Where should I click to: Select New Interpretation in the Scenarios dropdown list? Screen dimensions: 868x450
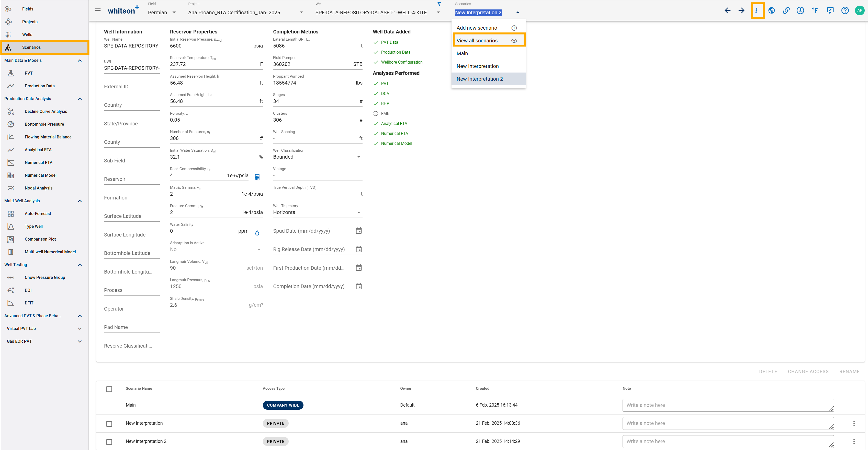click(488, 66)
